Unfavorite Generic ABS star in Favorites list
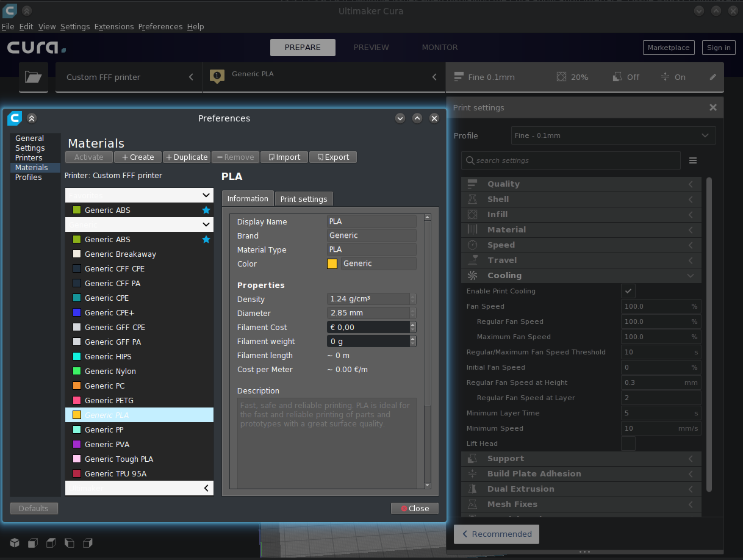This screenshot has height=560, width=743. pos(206,210)
